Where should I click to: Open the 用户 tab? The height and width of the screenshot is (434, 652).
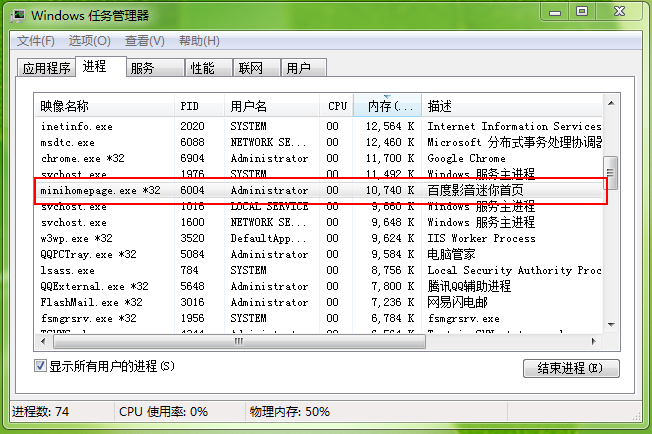304,68
